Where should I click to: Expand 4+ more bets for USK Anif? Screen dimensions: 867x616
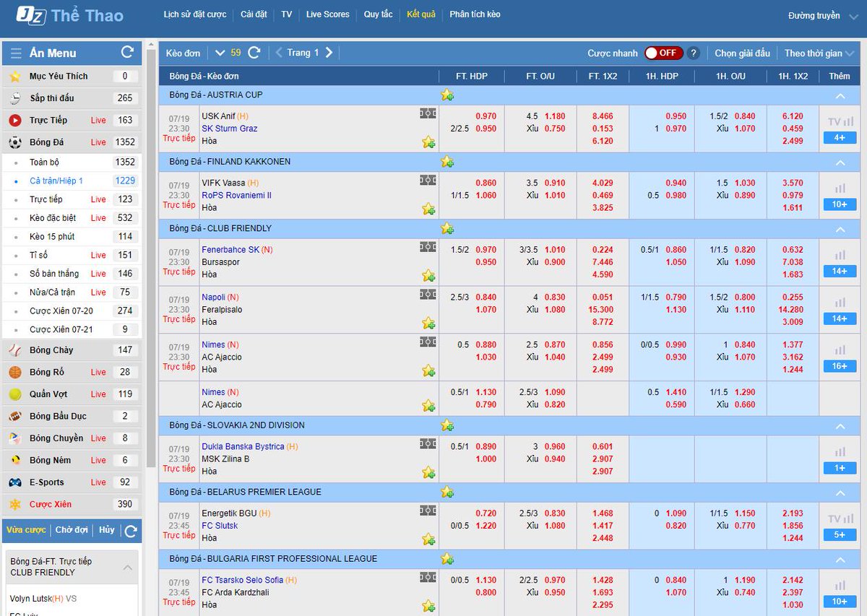tap(840, 137)
